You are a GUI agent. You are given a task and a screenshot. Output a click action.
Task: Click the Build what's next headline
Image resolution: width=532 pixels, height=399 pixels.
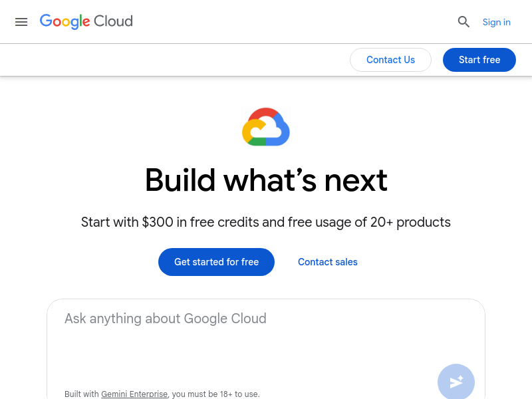(266, 180)
